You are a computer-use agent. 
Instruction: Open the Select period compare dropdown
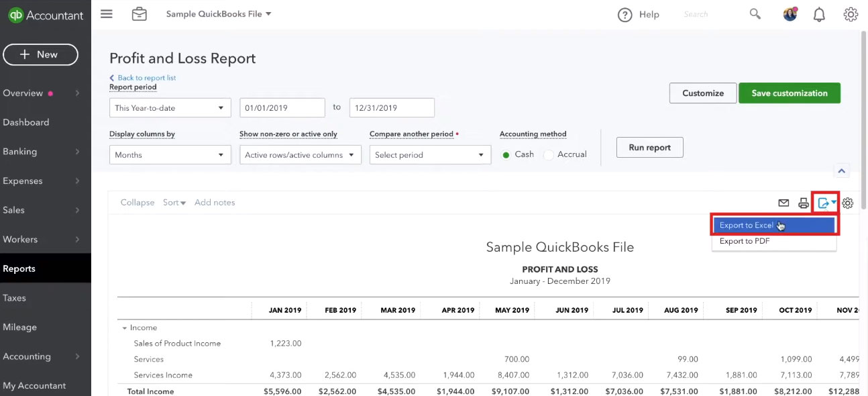[430, 154]
